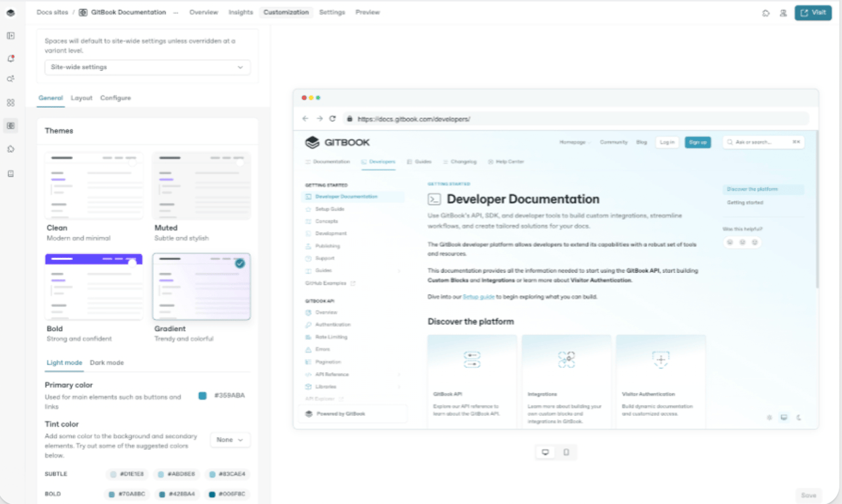Expand Guides item in preview sidebar
This screenshot has height=504, width=842.
pos(397,270)
